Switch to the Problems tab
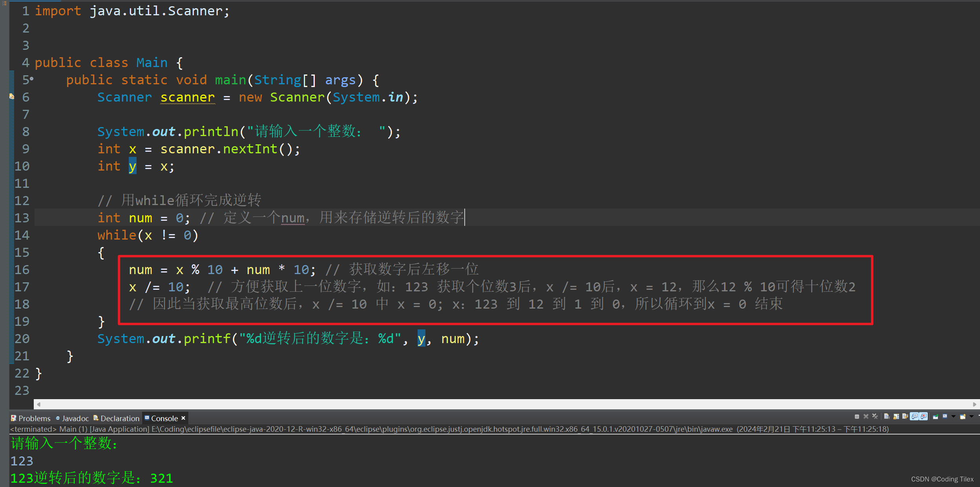Image resolution: width=980 pixels, height=487 pixels. pyautogui.click(x=31, y=418)
